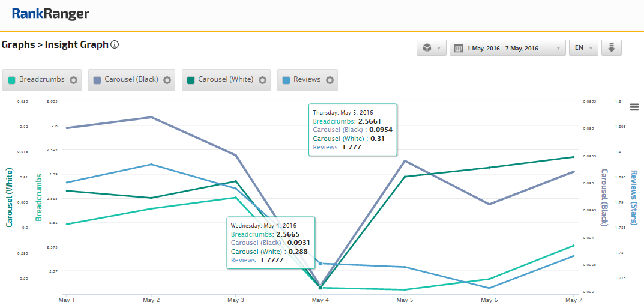Hide the Reviews series line

point(306,80)
